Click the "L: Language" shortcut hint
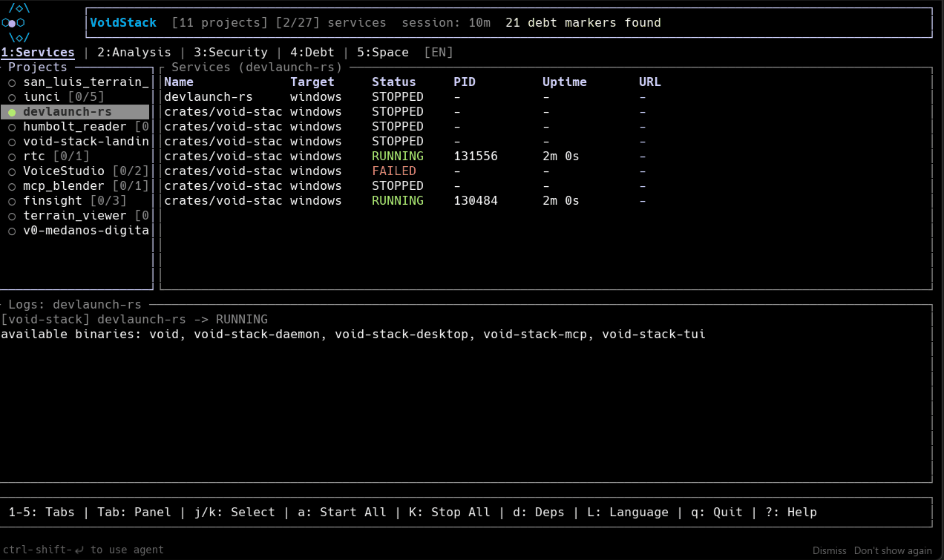This screenshot has width=944, height=560. pyautogui.click(x=628, y=513)
